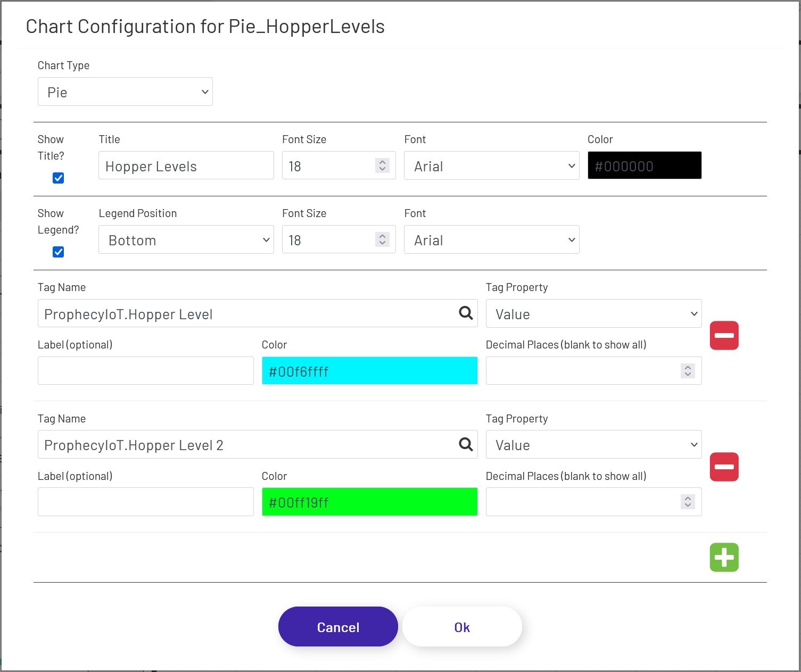Open the black title color swatch

point(644,166)
